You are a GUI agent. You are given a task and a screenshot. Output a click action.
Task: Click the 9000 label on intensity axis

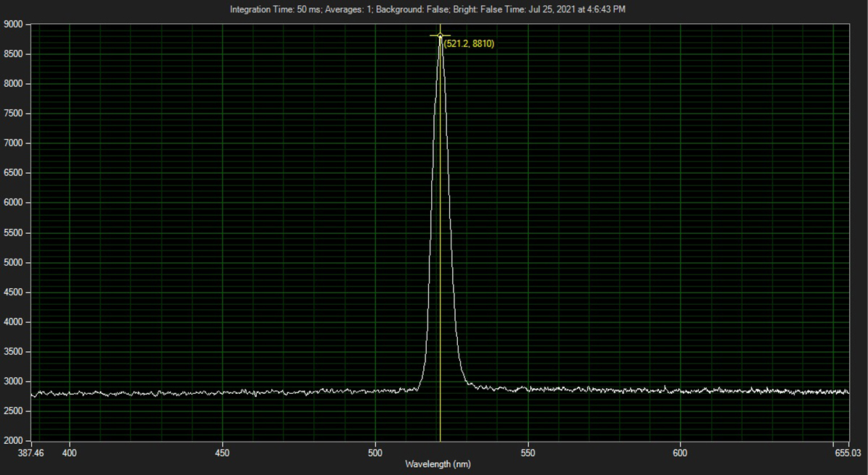click(14, 25)
